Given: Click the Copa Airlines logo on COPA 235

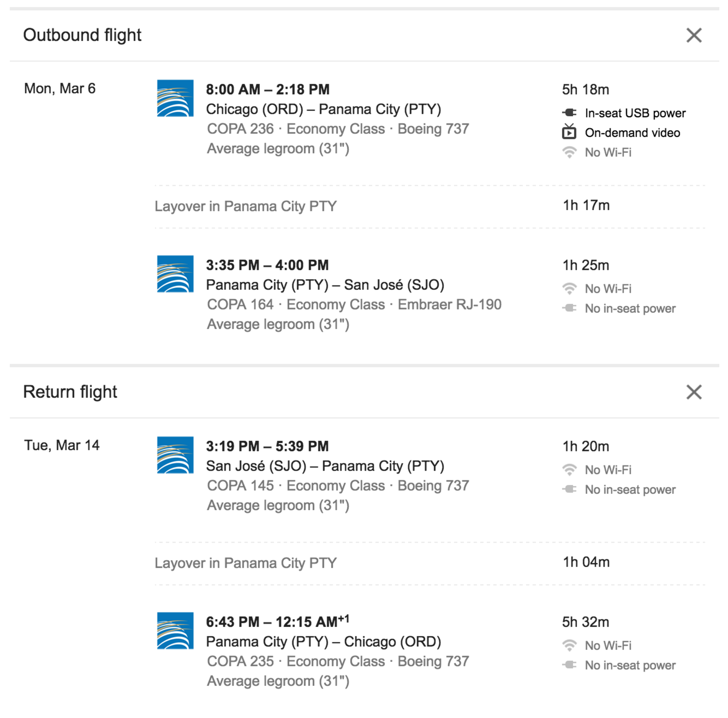Looking at the screenshot, I should [x=176, y=631].
